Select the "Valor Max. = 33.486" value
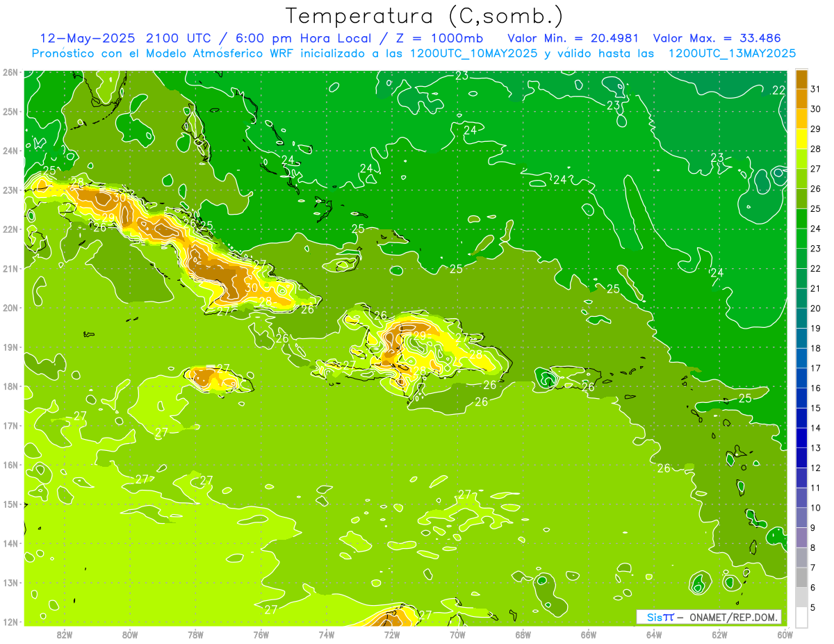Viewport: 834px width, 644px height. [x=718, y=38]
